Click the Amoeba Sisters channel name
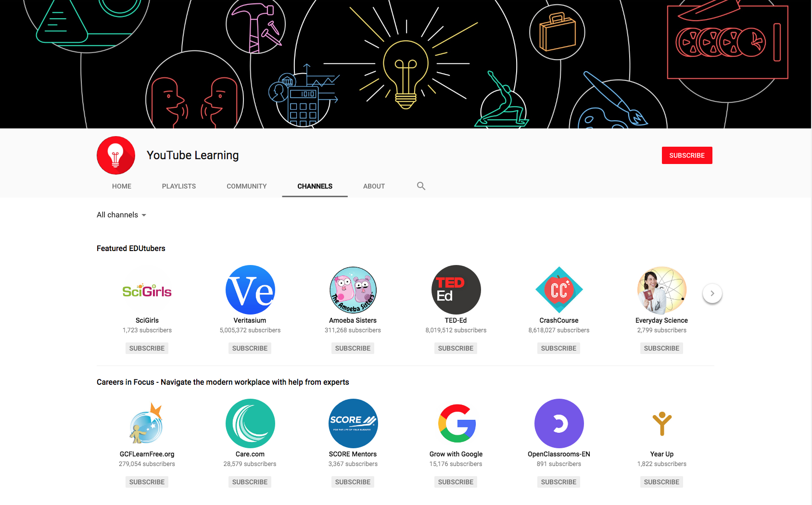The image size is (812, 505). point(353,320)
